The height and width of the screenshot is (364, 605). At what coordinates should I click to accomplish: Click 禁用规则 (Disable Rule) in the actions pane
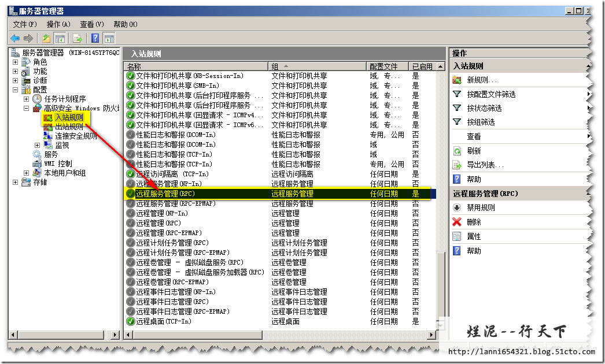coord(481,208)
